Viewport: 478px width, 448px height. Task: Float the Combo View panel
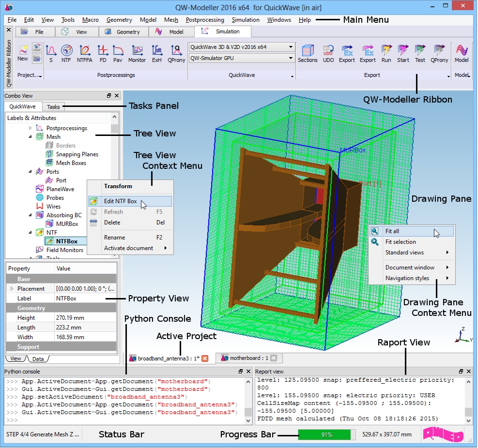coord(109,96)
